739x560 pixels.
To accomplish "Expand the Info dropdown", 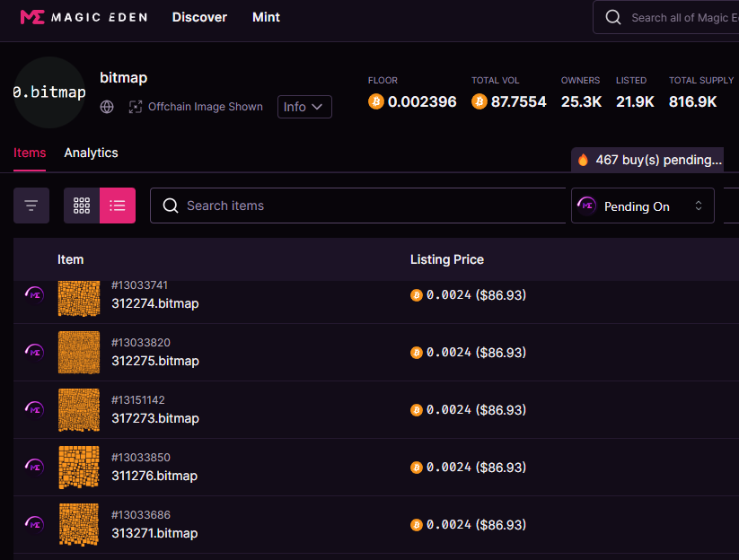I will (304, 107).
